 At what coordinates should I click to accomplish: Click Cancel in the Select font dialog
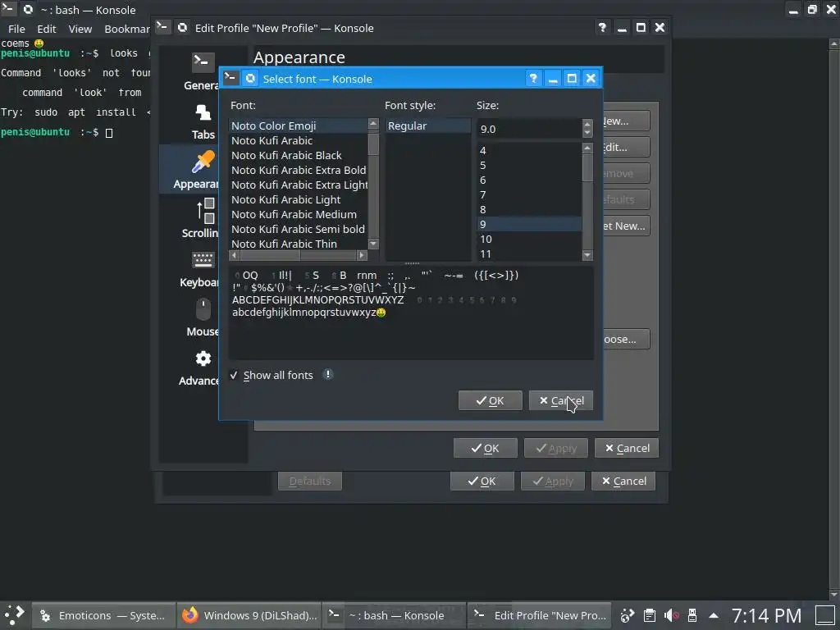[x=561, y=400]
